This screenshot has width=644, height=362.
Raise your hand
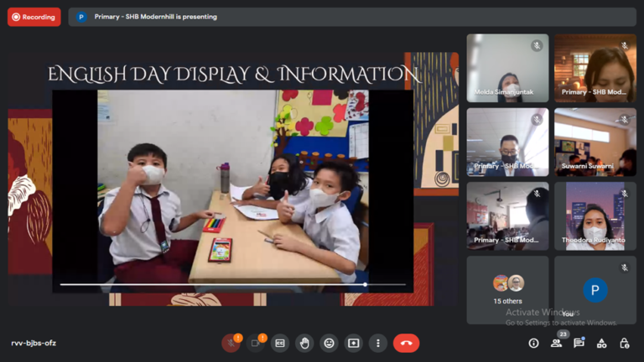click(x=304, y=344)
